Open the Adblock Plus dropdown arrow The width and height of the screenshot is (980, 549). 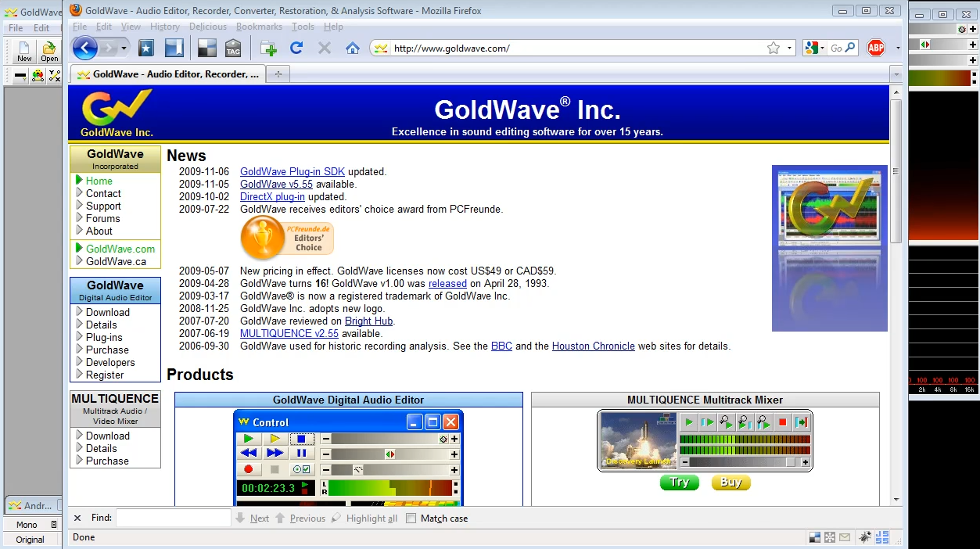click(x=897, y=48)
